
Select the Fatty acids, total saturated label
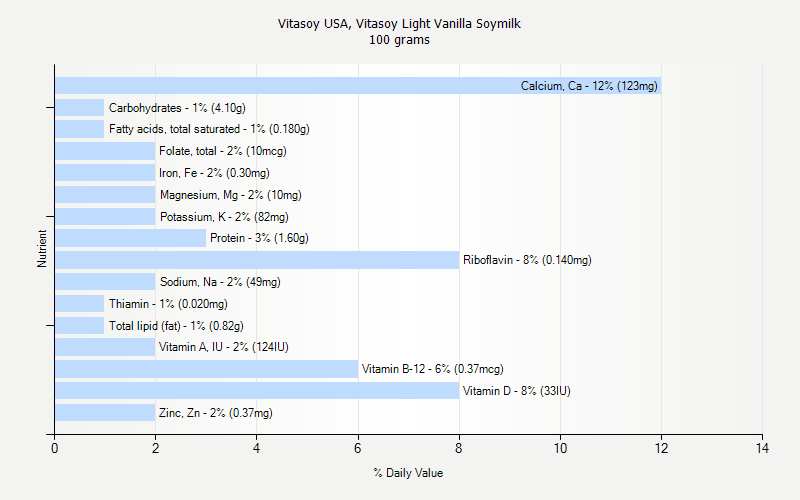click(x=209, y=130)
